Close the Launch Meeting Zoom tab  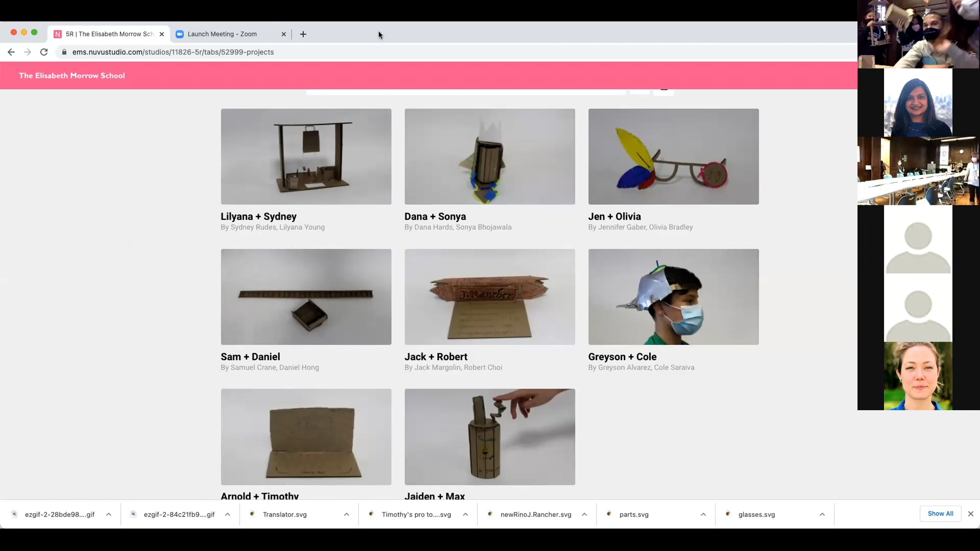[x=284, y=34]
